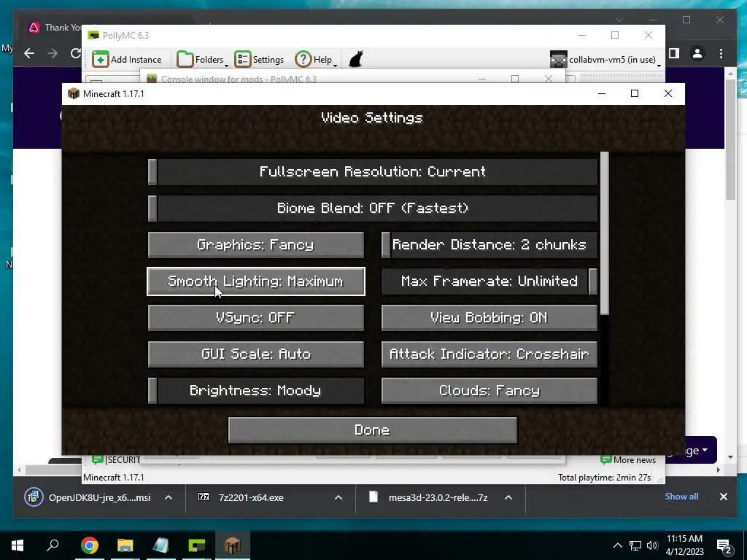The image size is (747, 560).
Task: Adjust the Biome Blend slider
Action: (x=373, y=209)
